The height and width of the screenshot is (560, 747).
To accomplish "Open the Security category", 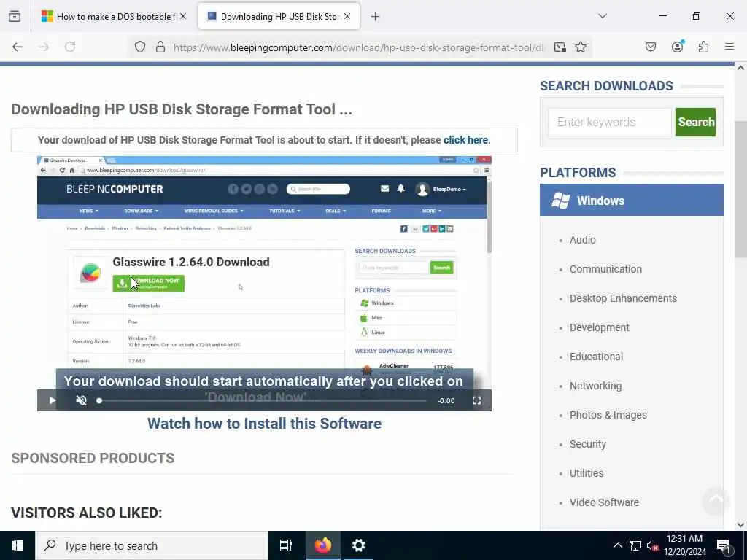I will click(x=587, y=444).
